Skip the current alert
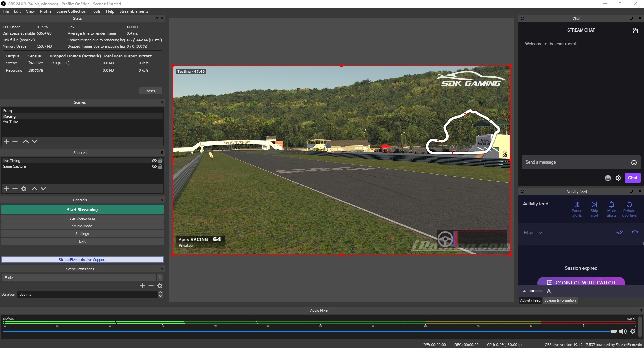644x348 pixels. pyautogui.click(x=594, y=209)
